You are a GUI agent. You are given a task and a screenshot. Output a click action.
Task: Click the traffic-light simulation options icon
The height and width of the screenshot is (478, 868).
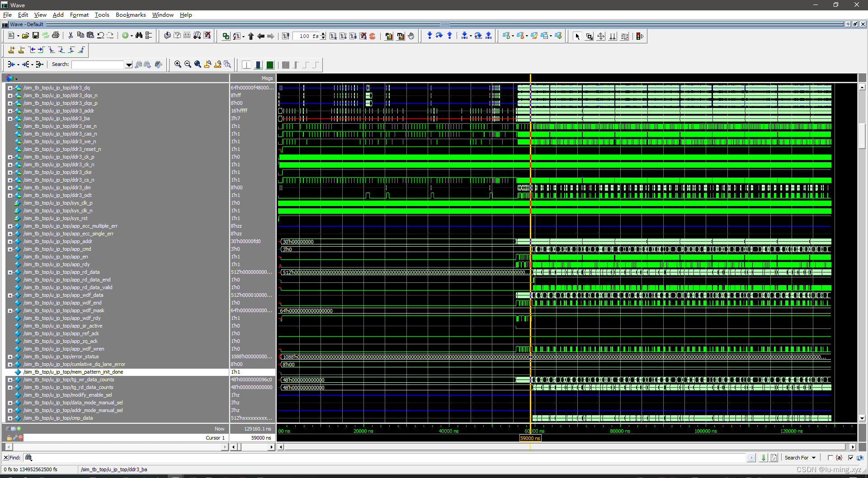[x=638, y=36]
